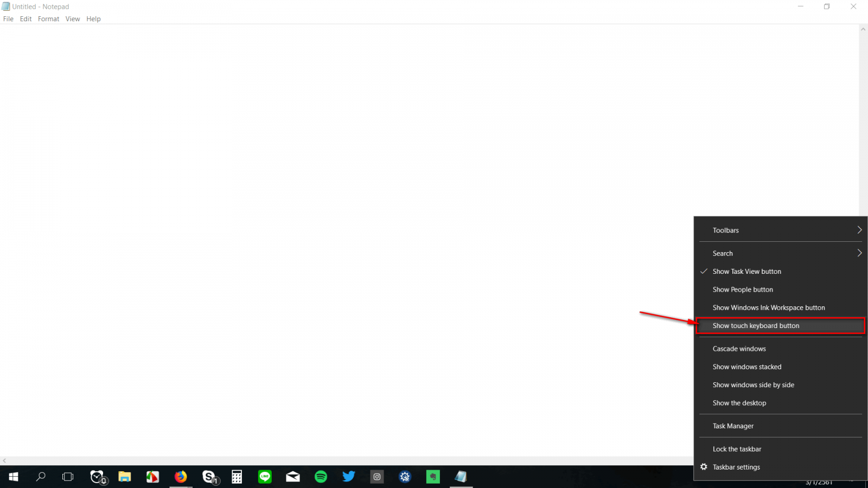Image resolution: width=868 pixels, height=488 pixels.
Task: Enable Show People button
Action: point(780,290)
